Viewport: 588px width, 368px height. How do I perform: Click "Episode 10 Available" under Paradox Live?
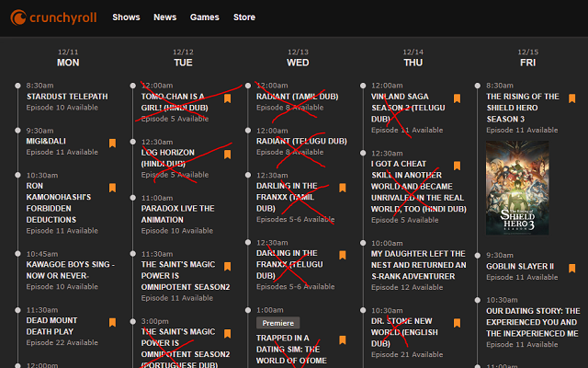(x=177, y=231)
